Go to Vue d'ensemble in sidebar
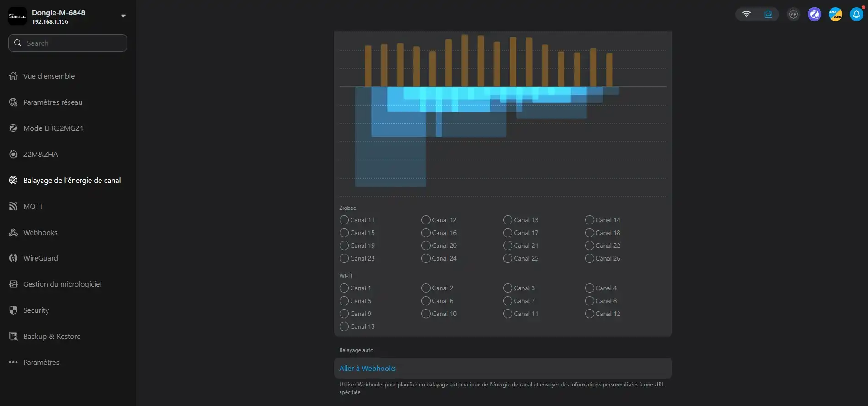Screen dimensions: 868x406 point(48,76)
